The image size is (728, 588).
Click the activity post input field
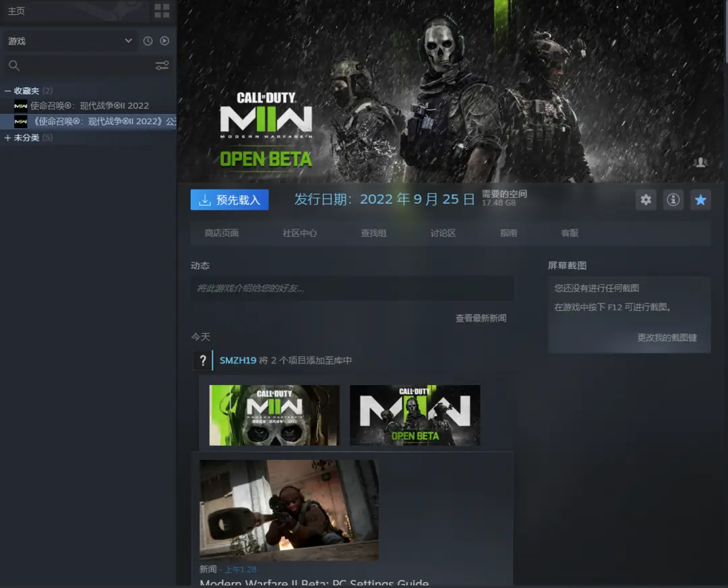[x=352, y=289]
